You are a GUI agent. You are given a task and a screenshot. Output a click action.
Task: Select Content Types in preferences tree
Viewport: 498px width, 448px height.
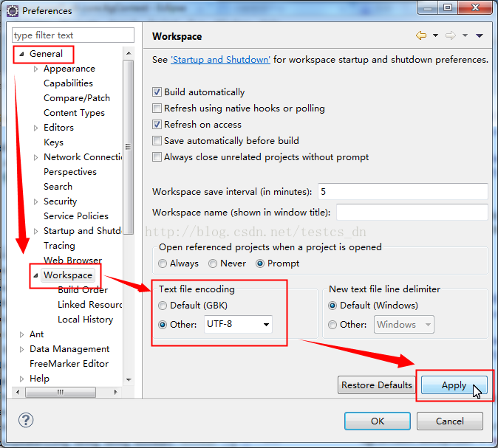[74, 113]
